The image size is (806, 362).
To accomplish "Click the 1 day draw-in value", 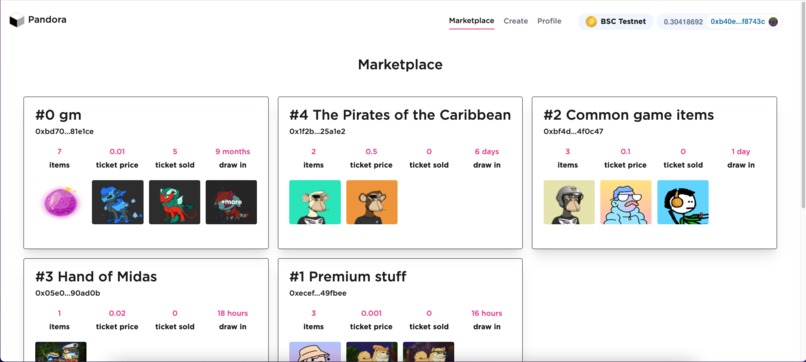I will [741, 152].
